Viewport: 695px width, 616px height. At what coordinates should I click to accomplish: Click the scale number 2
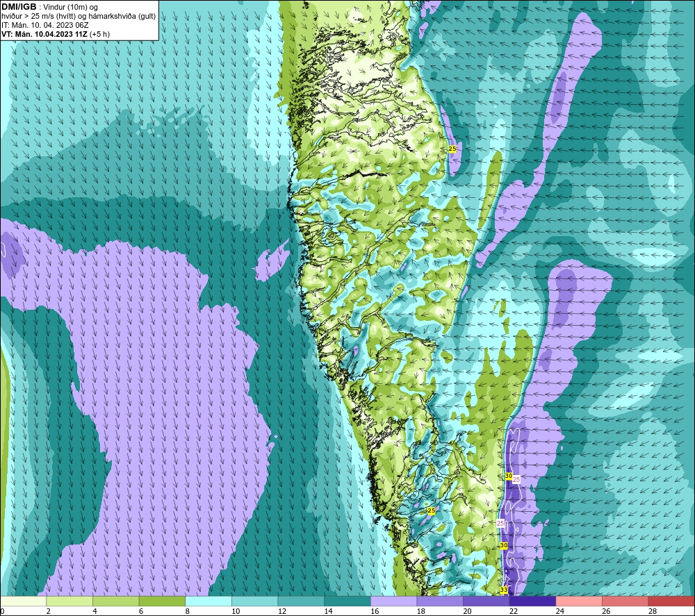[x=49, y=611]
